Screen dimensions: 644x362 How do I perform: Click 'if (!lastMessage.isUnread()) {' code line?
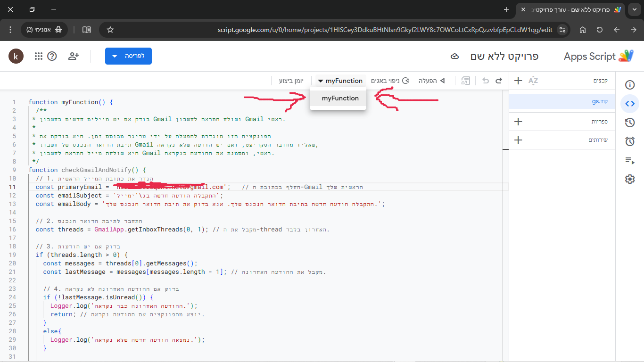pos(98,297)
